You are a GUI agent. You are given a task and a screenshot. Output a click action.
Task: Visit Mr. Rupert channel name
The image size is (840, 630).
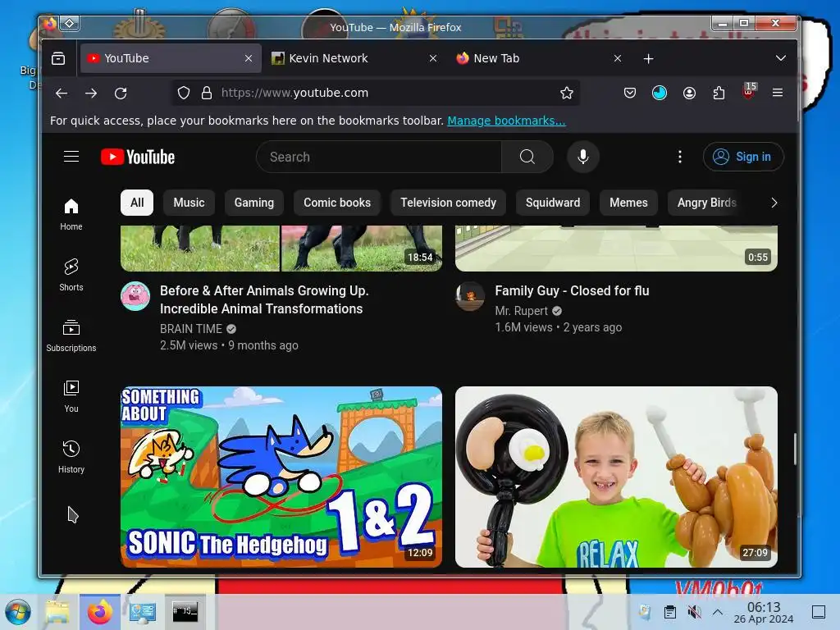pos(521,311)
